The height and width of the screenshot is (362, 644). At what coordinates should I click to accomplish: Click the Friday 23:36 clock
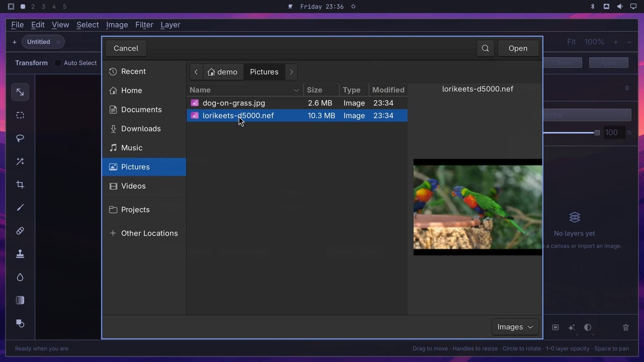point(322,6)
